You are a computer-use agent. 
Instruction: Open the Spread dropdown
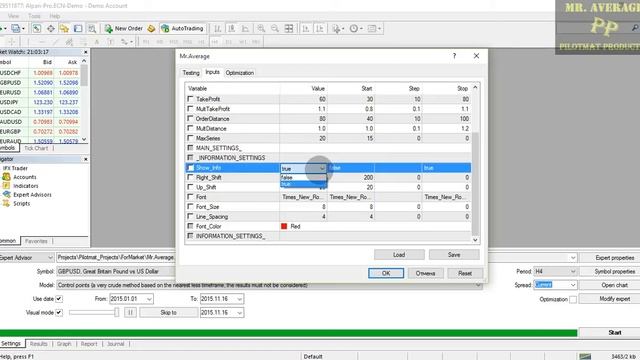point(573,285)
